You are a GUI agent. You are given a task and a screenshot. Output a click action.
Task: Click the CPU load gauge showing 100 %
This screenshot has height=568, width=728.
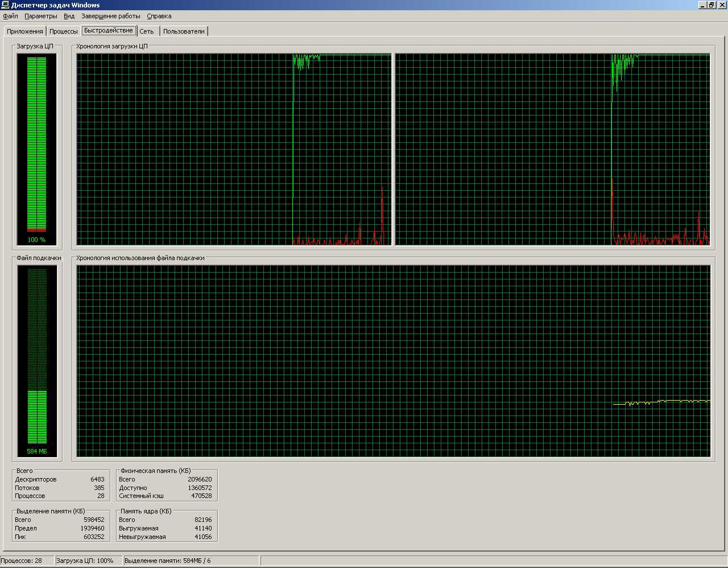[x=37, y=150]
